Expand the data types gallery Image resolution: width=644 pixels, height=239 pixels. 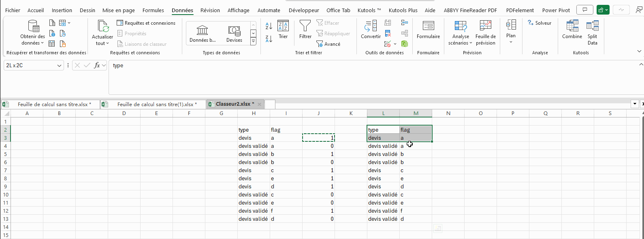pos(253,41)
